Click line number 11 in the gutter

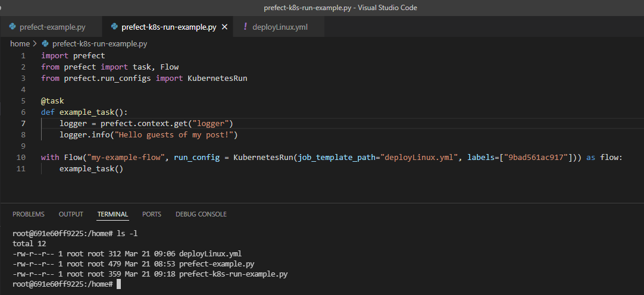[x=21, y=169]
